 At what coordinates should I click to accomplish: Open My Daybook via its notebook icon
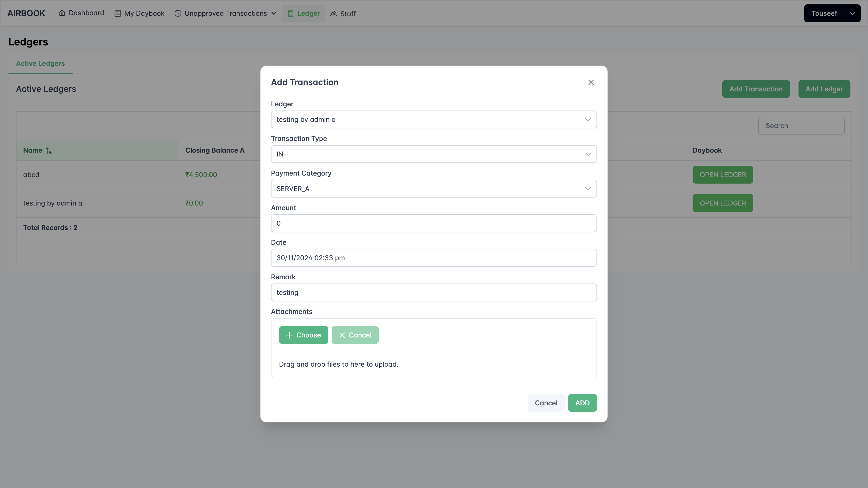pos(117,13)
